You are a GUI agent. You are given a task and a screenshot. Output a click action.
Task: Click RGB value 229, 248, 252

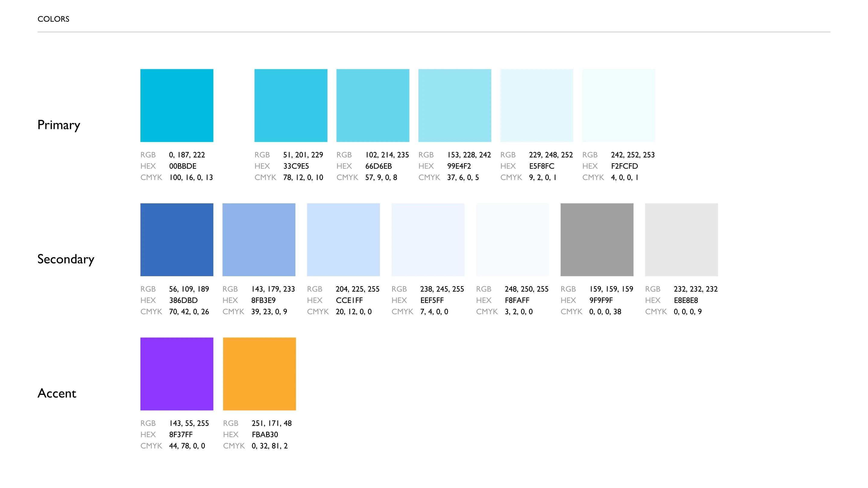coord(551,155)
